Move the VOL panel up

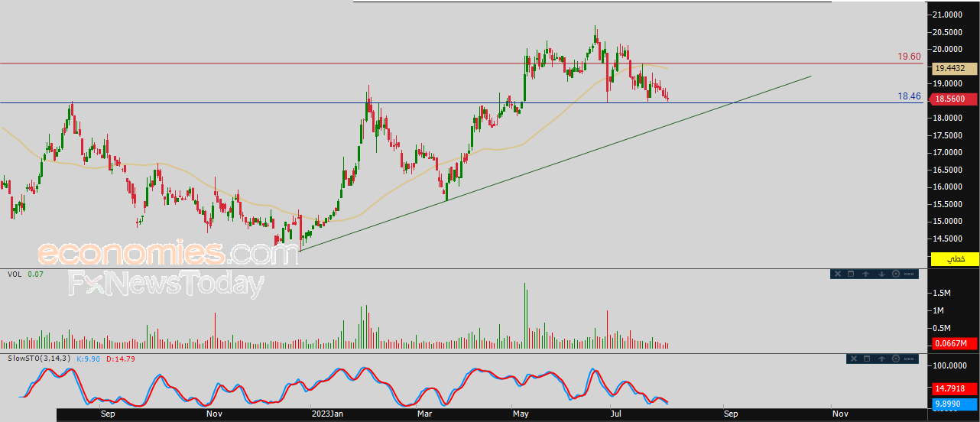(x=866, y=274)
